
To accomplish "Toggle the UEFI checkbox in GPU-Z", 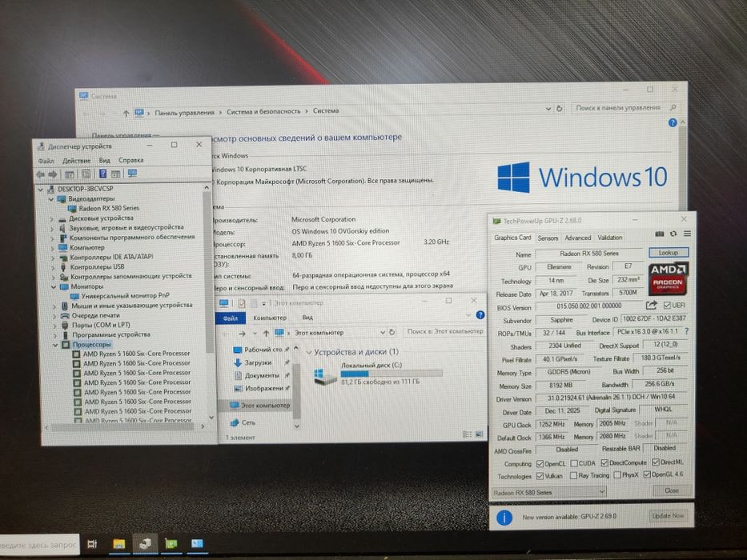I will coord(666,305).
